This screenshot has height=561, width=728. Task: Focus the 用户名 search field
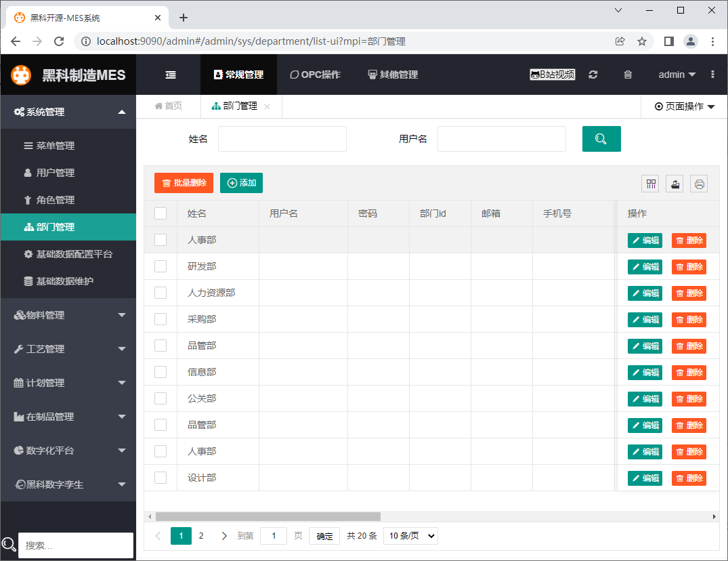click(x=501, y=139)
